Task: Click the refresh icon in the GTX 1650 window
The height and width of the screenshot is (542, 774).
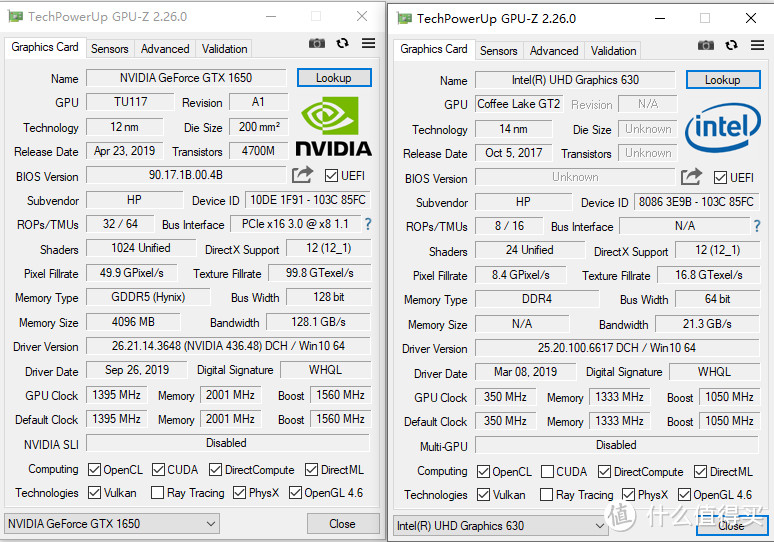Action: (x=343, y=43)
